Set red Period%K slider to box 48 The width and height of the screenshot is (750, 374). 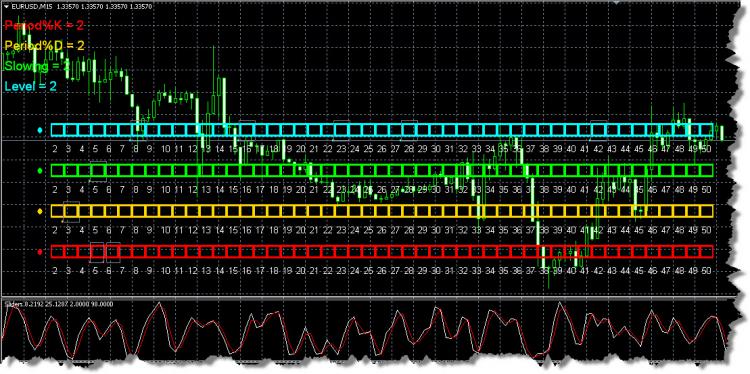[x=680, y=252]
